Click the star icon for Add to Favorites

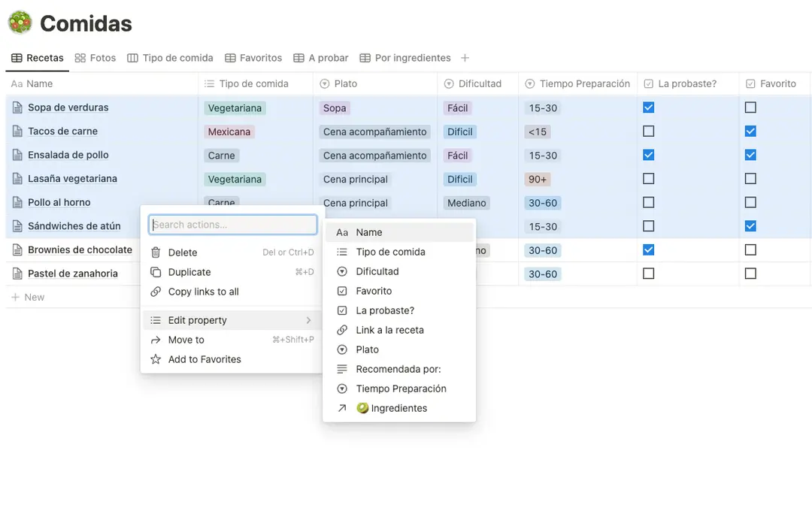click(156, 359)
